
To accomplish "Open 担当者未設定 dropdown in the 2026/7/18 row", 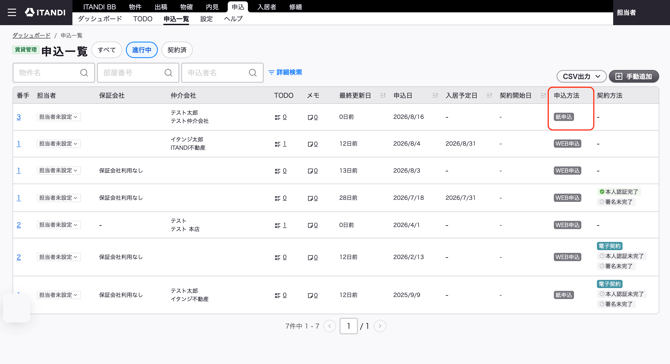I will 59,198.
